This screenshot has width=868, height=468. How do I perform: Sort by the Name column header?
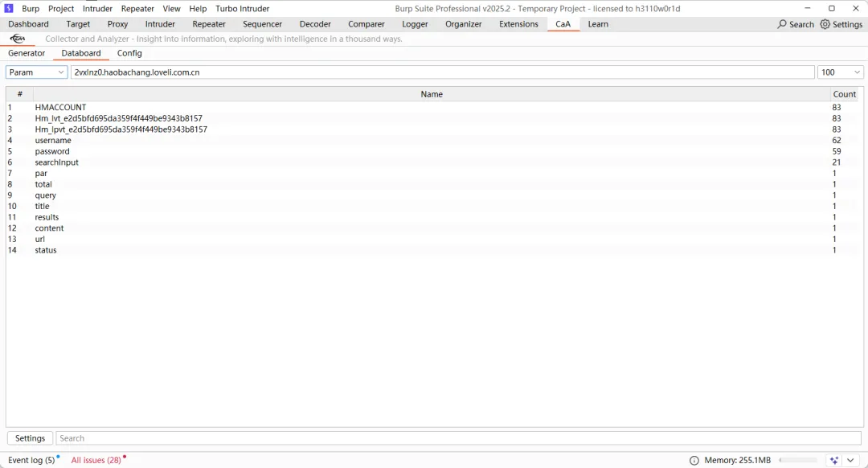[432, 94]
